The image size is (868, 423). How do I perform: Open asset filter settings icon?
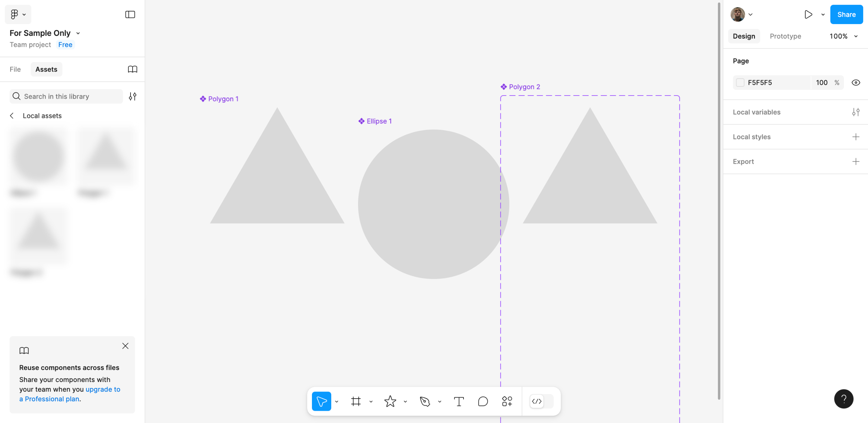[x=133, y=96]
